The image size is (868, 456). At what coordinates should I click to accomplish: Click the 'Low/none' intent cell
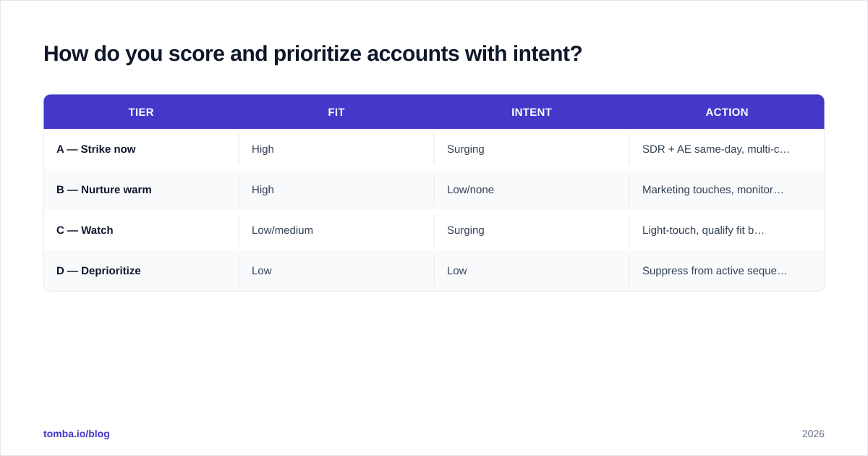(x=532, y=190)
